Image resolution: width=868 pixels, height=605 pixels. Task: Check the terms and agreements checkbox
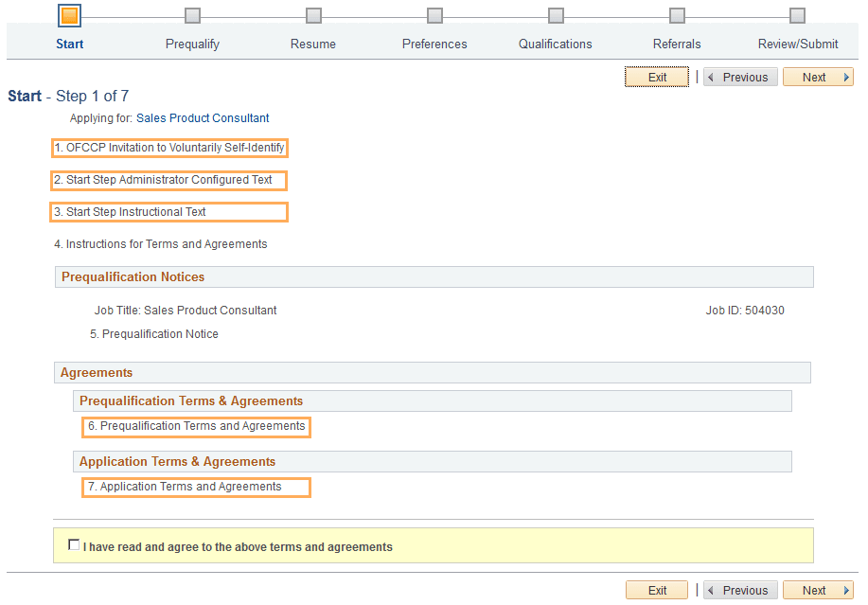74,544
